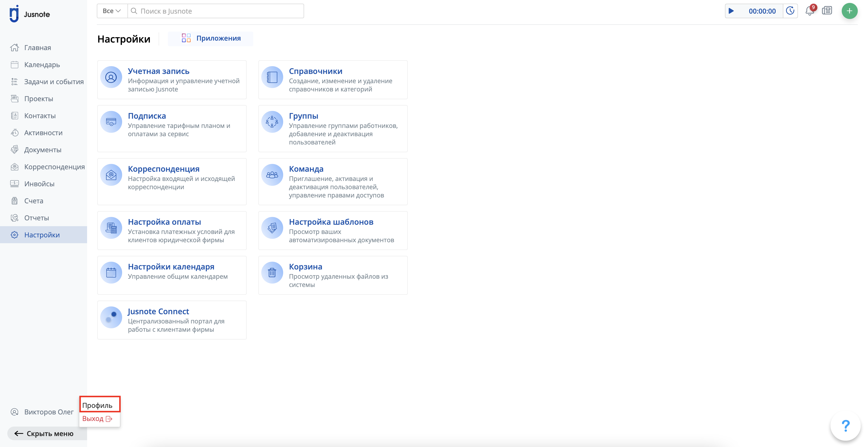
Task: Click the Задачи и события list icon
Action: tap(15, 81)
